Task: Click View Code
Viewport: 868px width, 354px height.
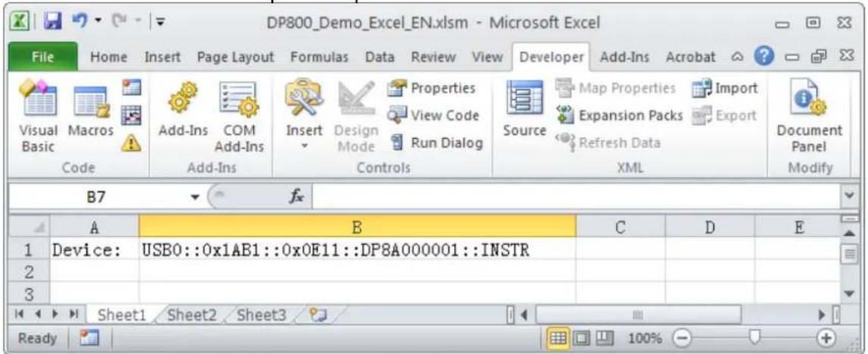Action: [433, 116]
